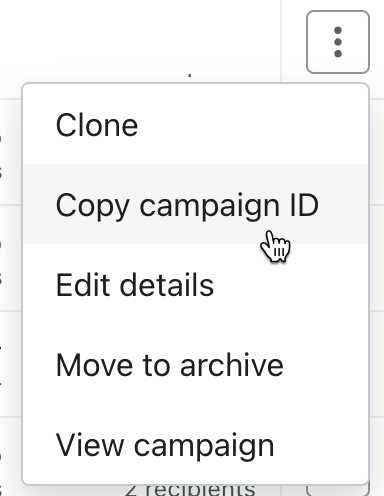
Task: Choose View campaign in the menu
Action: [196, 444]
